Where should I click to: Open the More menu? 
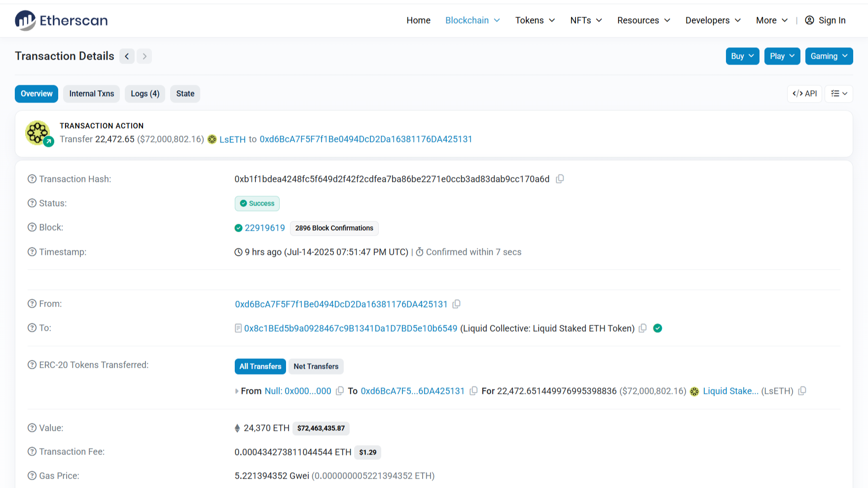772,20
